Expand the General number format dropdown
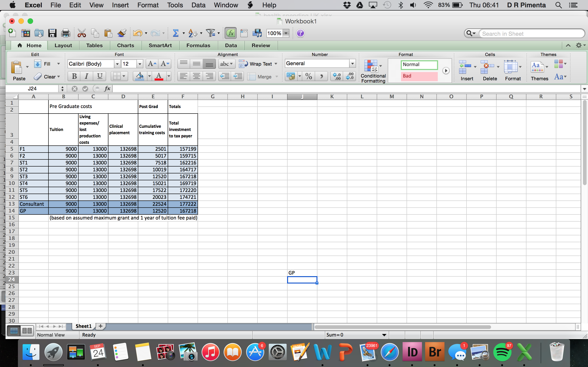The width and height of the screenshot is (588, 367). [352, 64]
